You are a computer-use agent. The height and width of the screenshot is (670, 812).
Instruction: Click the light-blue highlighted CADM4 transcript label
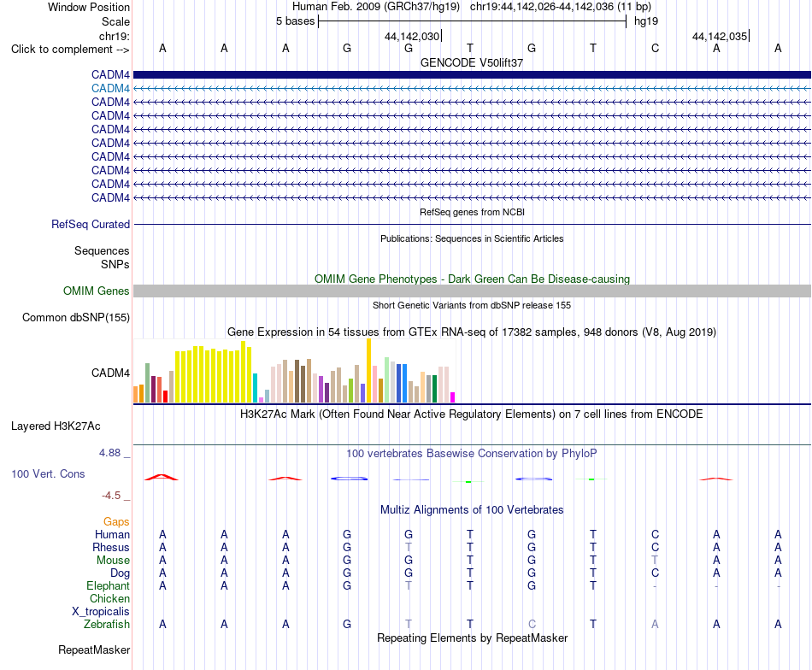(x=110, y=89)
